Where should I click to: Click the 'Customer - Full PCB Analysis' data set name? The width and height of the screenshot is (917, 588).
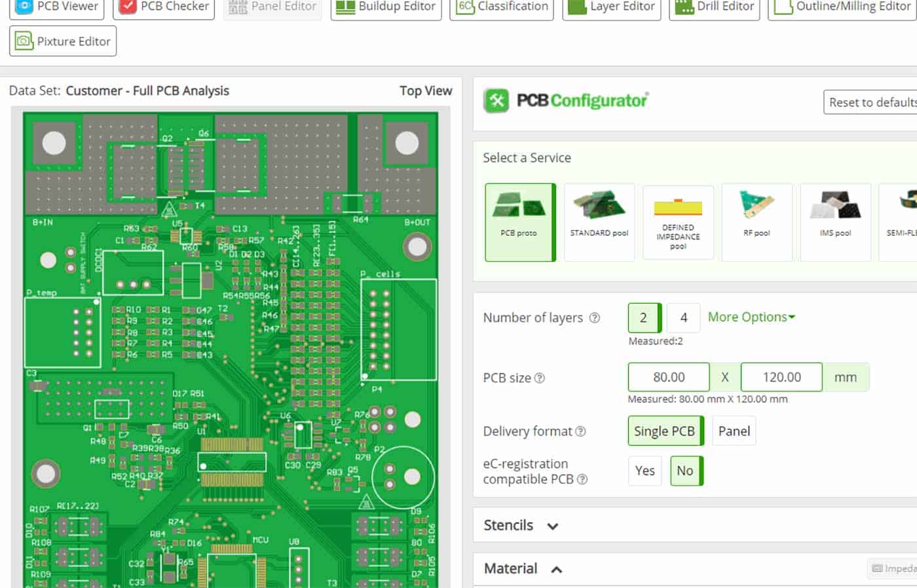[147, 91]
